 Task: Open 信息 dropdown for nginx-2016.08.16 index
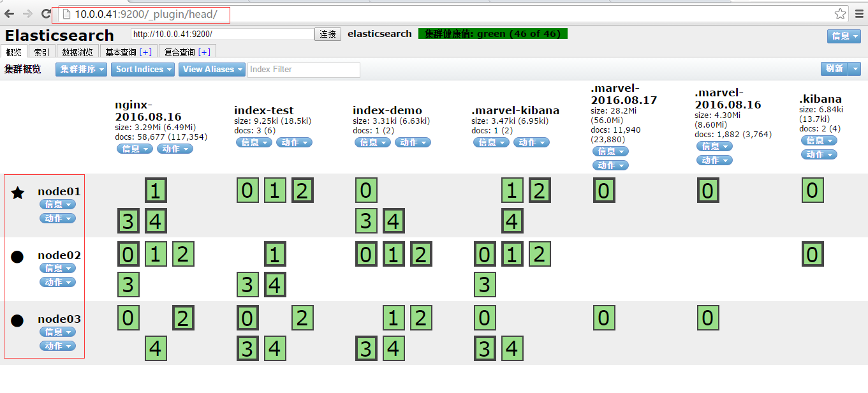tap(135, 149)
